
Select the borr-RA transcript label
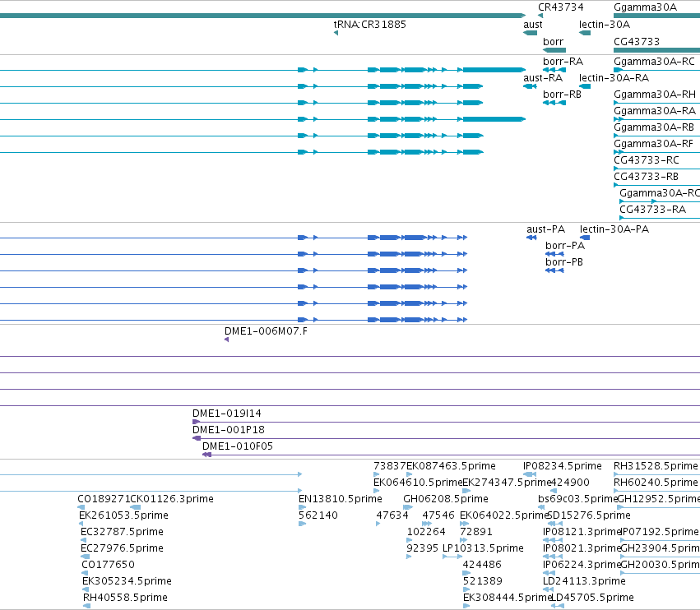(x=563, y=61)
